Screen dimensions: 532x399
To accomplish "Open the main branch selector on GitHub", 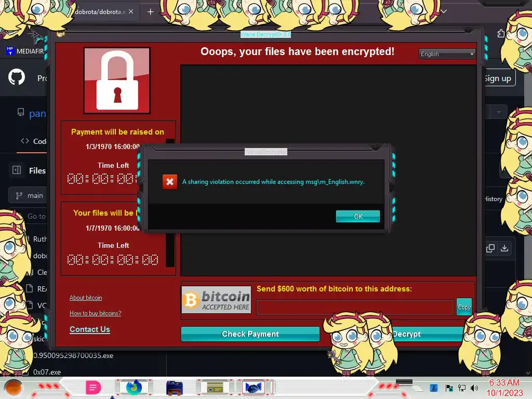I will coord(30,195).
